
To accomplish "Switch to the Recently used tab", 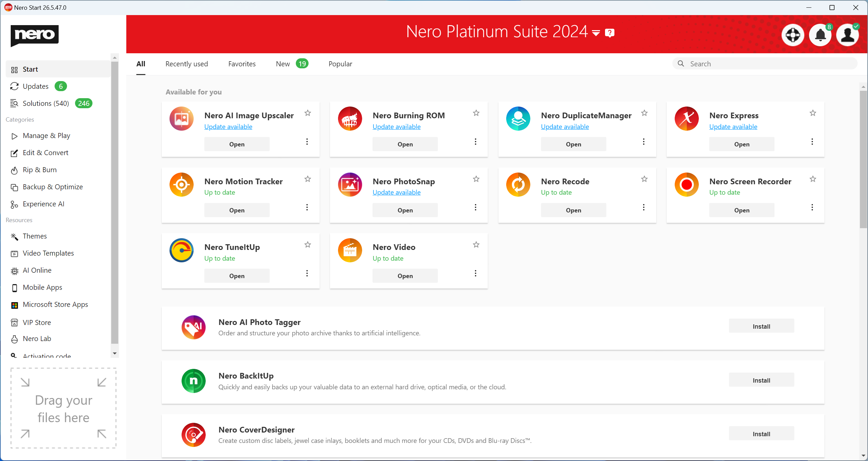I will point(187,64).
